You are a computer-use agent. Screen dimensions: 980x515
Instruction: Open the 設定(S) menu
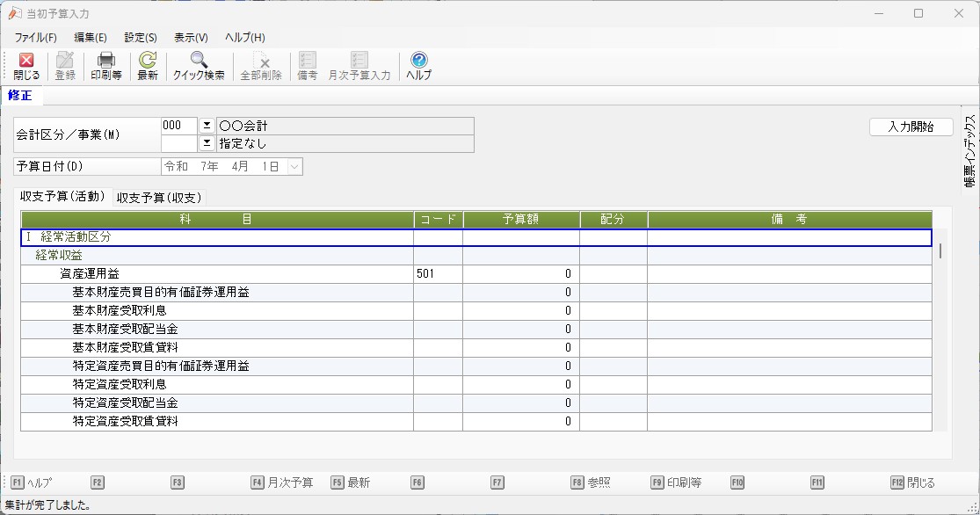pos(141,38)
